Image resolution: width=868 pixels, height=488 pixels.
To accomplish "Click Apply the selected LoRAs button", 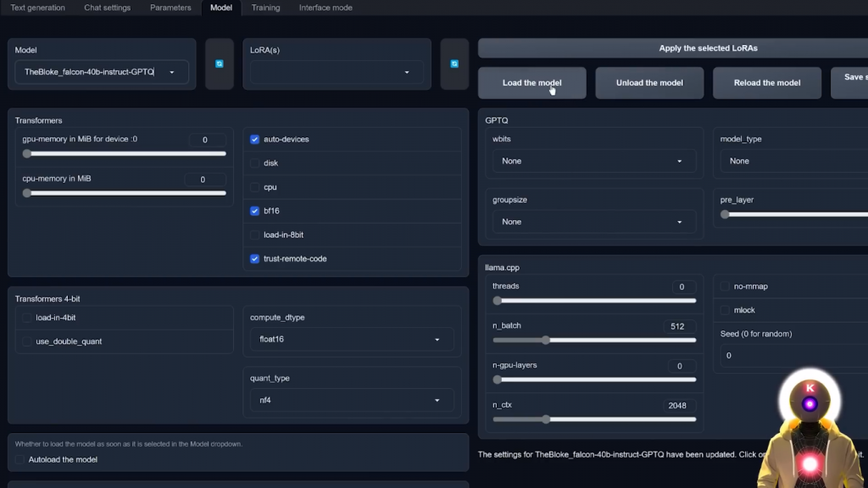I will (x=708, y=48).
